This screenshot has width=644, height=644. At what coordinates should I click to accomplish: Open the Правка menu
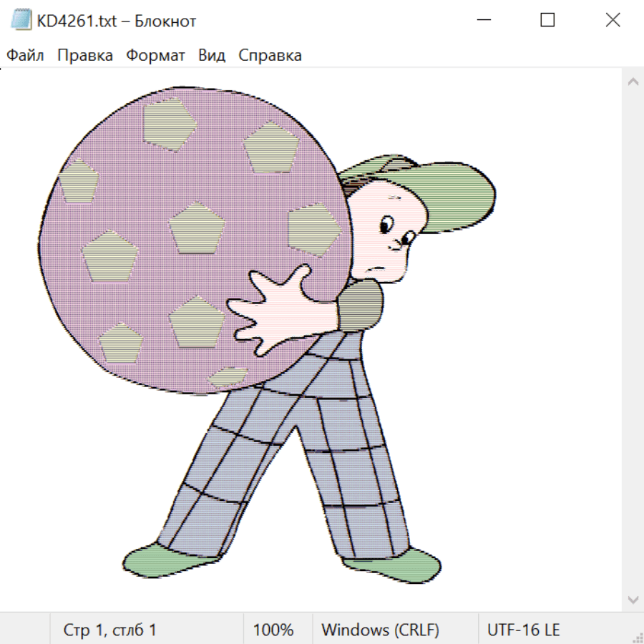pos(84,55)
